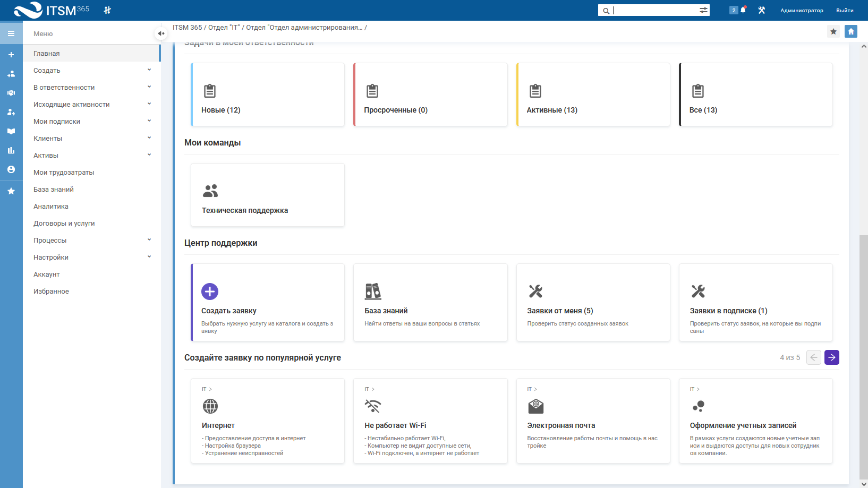This screenshot has width=868, height=488.
Task: Open База знаний in left menu
Action: pyautogui.click(x=54, y=190)
